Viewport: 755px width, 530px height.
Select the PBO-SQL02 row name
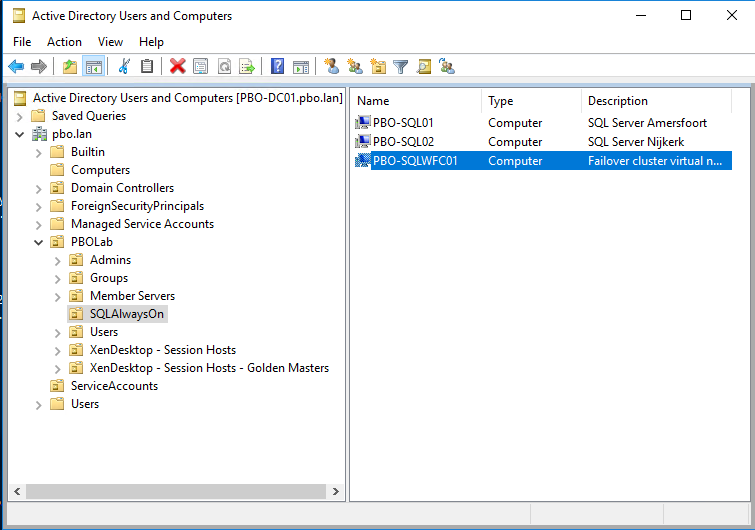(x=404, y=142)
